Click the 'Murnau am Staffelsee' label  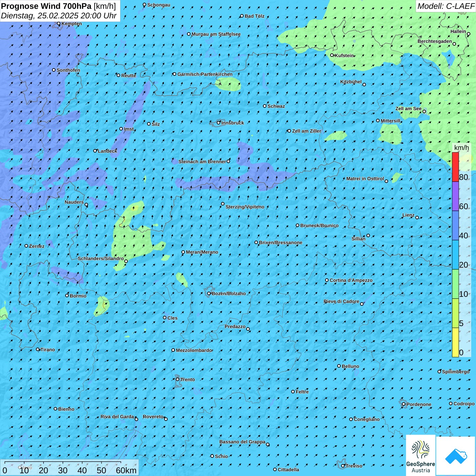[x=216, y=34]
